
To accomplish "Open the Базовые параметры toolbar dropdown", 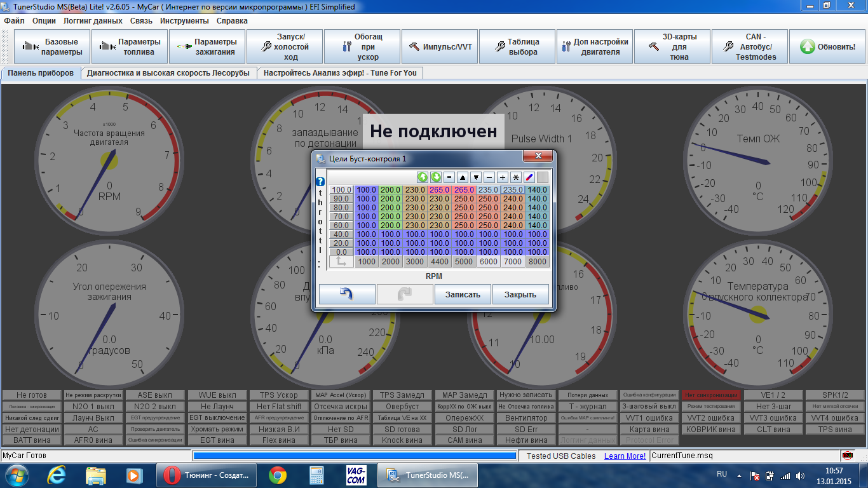I will click(x=52, y=46).
